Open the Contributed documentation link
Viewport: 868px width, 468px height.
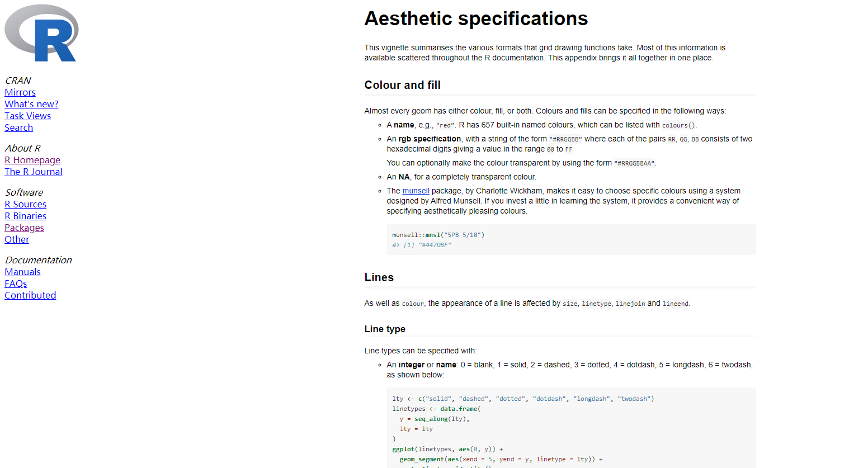(30, 295)
